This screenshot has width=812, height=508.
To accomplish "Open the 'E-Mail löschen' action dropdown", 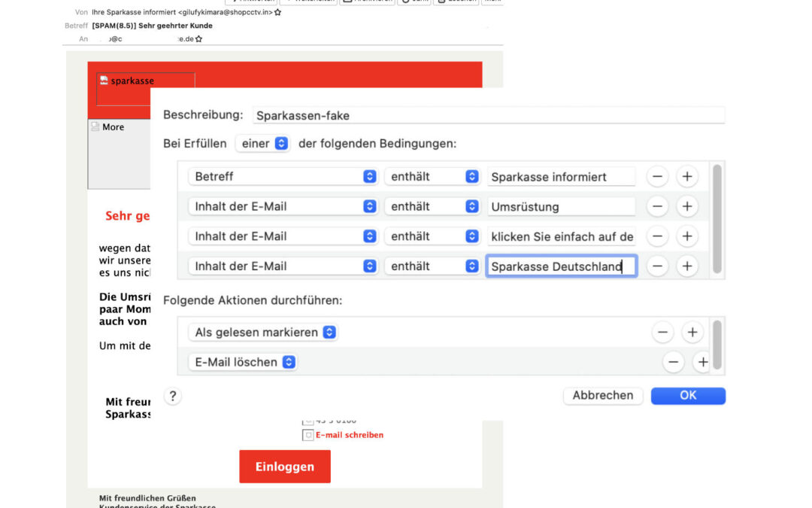I will tap(243, 362).
